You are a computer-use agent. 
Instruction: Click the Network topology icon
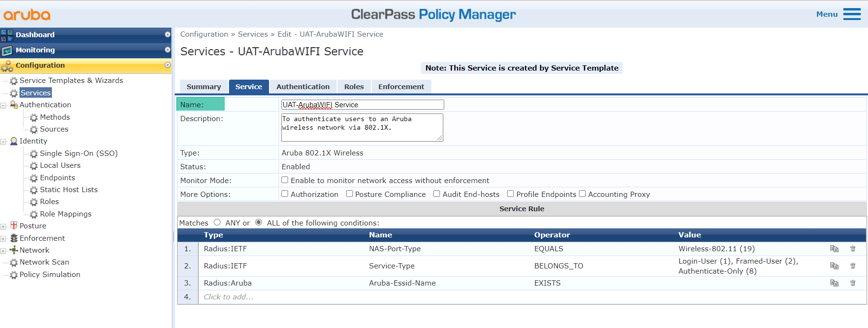tap(14, 250)
